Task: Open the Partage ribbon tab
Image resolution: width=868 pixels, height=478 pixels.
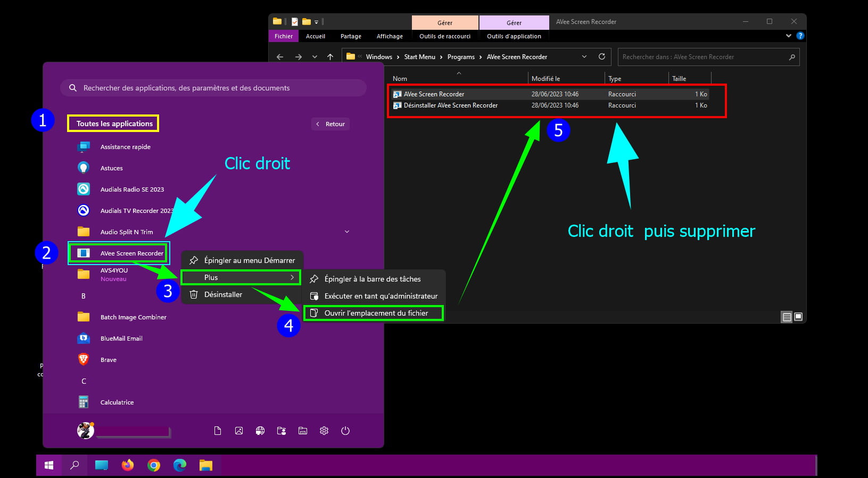Action: (x=351, y=36)
